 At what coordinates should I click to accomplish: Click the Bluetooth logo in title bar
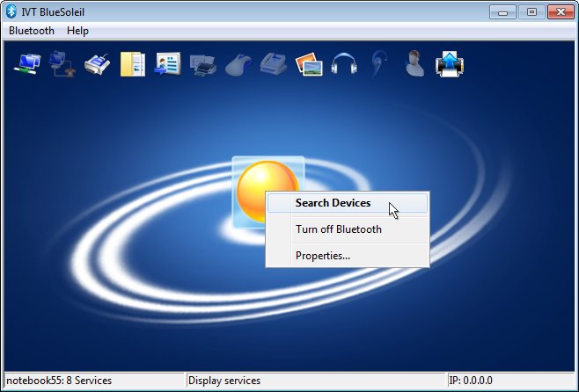11,11
